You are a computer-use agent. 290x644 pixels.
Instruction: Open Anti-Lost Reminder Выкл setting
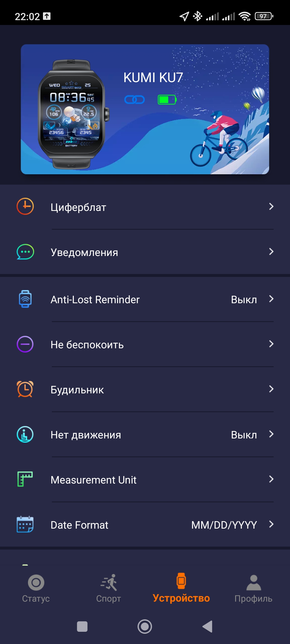coord(244,299)
